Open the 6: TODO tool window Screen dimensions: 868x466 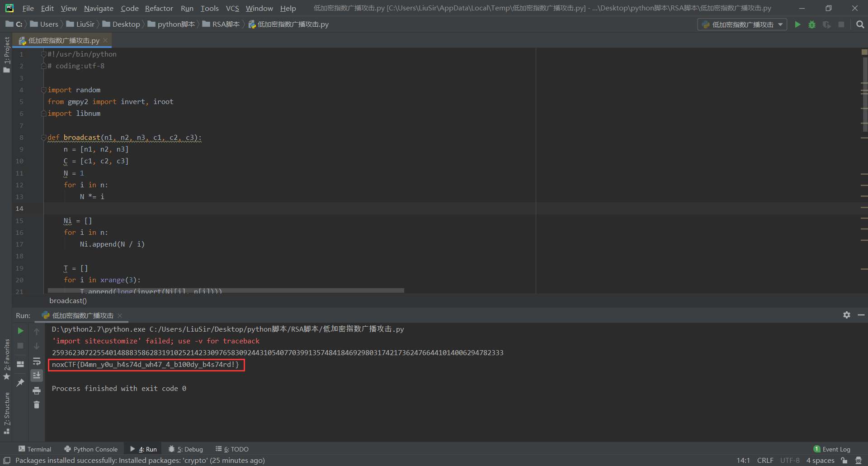232,449
